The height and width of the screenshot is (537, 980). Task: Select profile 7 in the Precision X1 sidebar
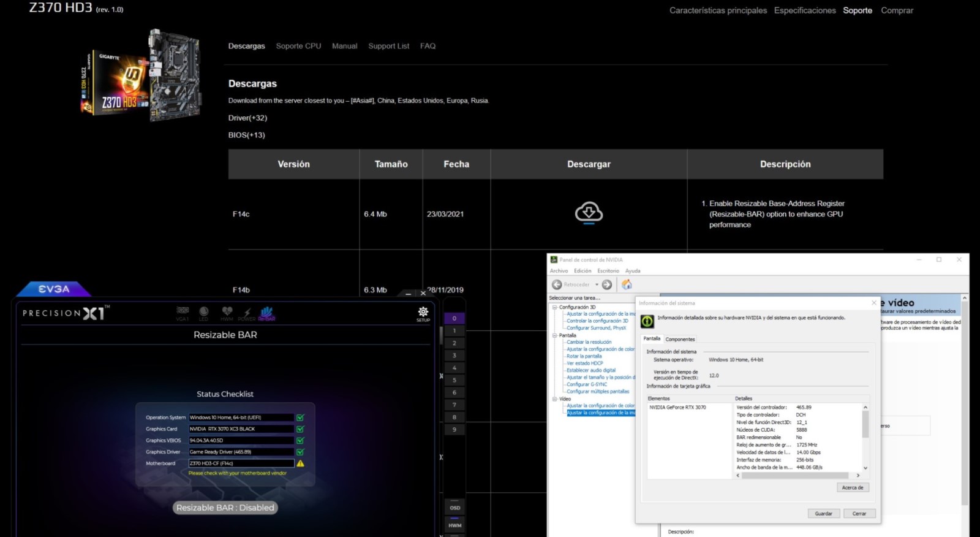[x=454, y=405]
